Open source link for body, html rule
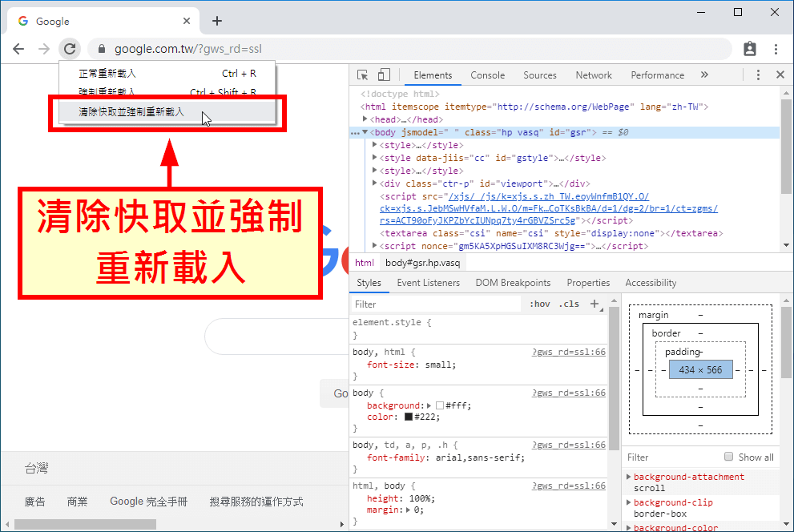Screen dimensions: 794x532 [568, 352]
